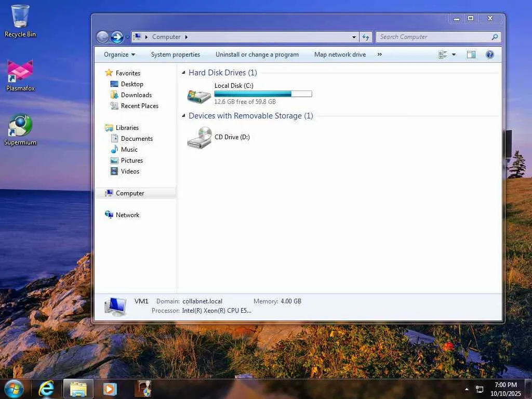
Task: Click Local Disk (C:) usage bar
Action: tap(263, 94)
